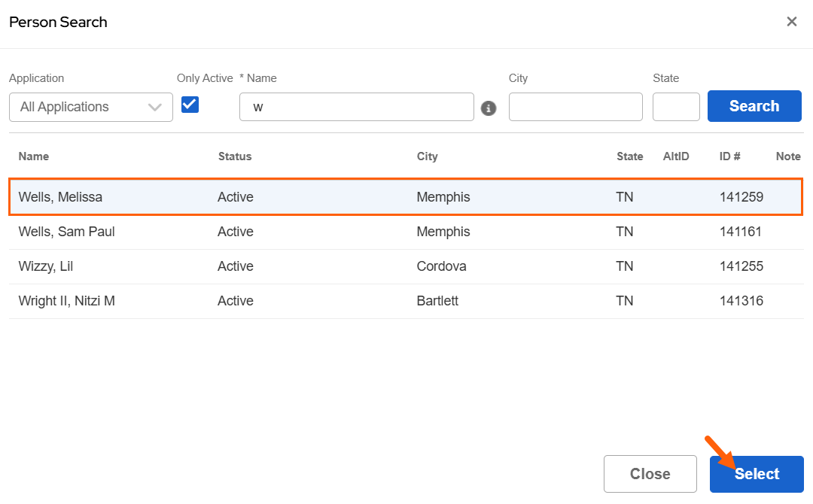
Task: Uncheck the Only Active checkbox
Action: coord(190,105)
